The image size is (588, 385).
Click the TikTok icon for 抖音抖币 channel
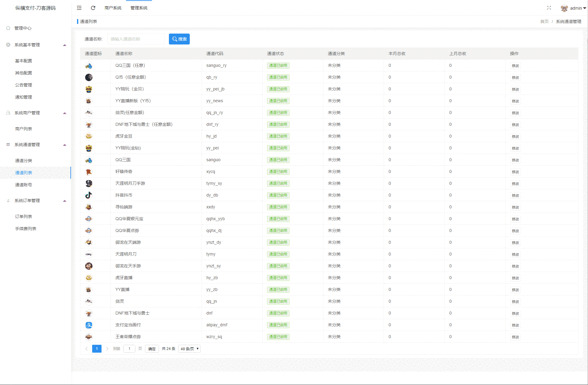point(89,195)
